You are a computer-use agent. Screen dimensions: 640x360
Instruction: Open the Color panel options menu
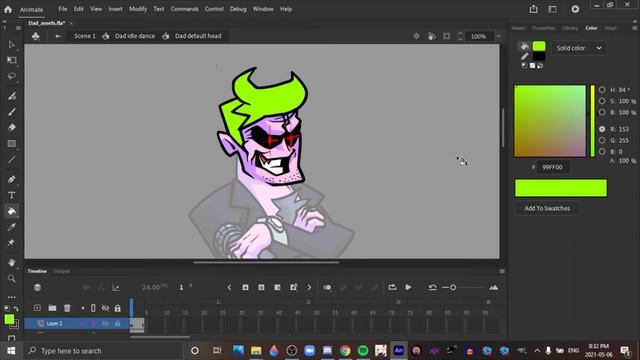pyautogui.click(x=634, y=28)
